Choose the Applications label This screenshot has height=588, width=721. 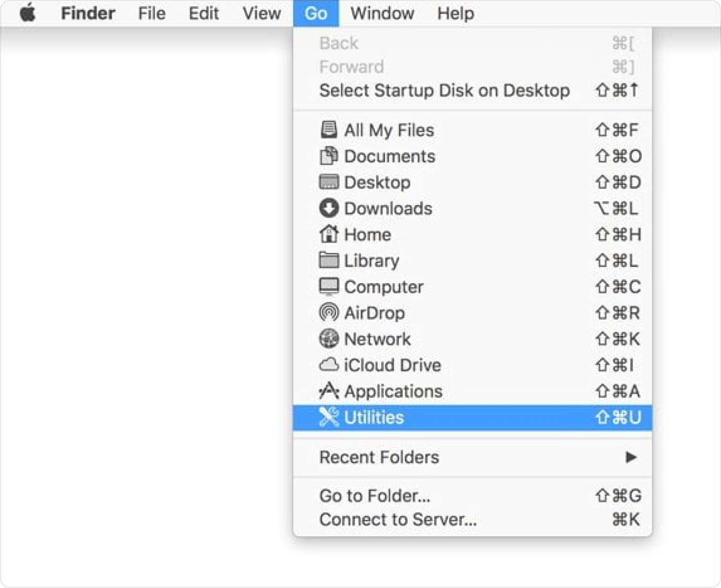point(393,391)
